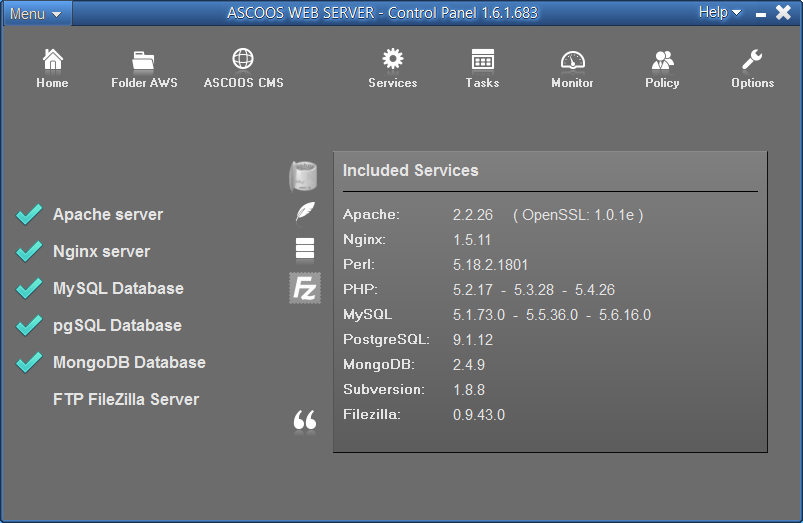Click MySQL version 5.1.73.0
Screen dimensions: 803x523
pyautogui.click(x=479, y=315)
